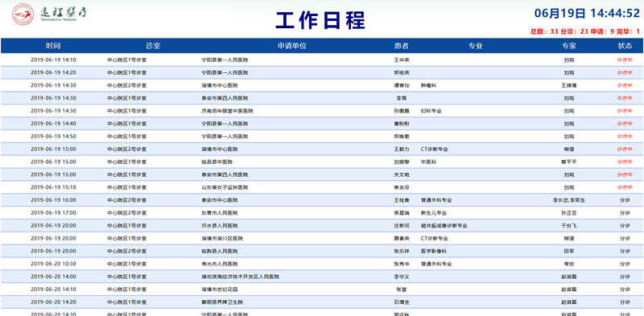Click patient name 张乐祥
This screenshot has height=316, width=644.
pos(402,251)
